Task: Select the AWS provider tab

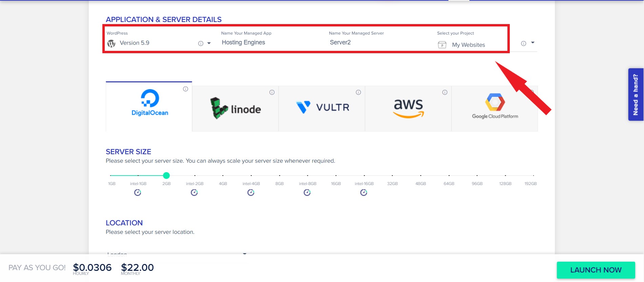Action: click(x=408, y=108)
